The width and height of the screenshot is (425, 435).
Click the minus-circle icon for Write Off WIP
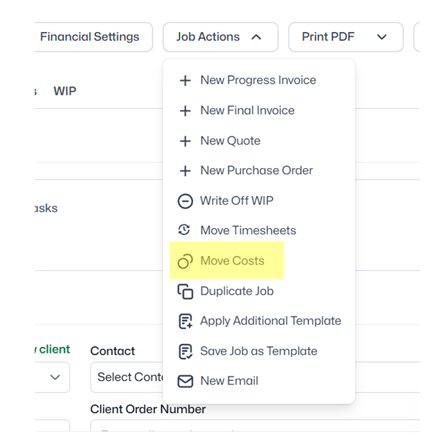point(185,201)
